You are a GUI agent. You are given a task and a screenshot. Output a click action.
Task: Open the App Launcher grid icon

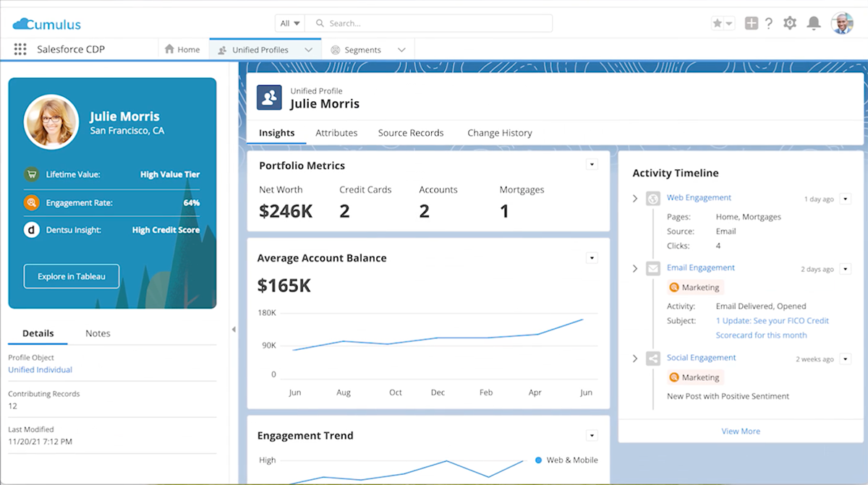click(x=20, y=50)
